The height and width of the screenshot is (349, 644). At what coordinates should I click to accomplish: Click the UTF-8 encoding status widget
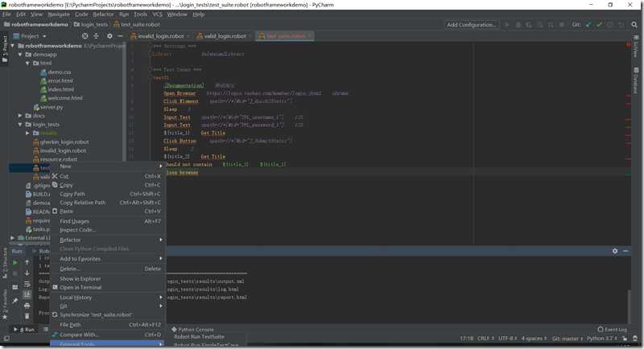[508, 339]
